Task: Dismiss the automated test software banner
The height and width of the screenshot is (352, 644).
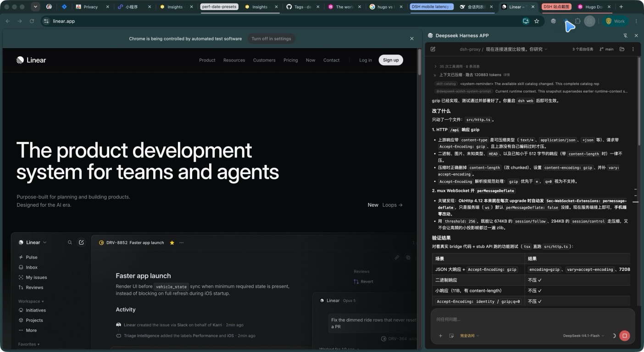Action: click(x=412, y=38)
